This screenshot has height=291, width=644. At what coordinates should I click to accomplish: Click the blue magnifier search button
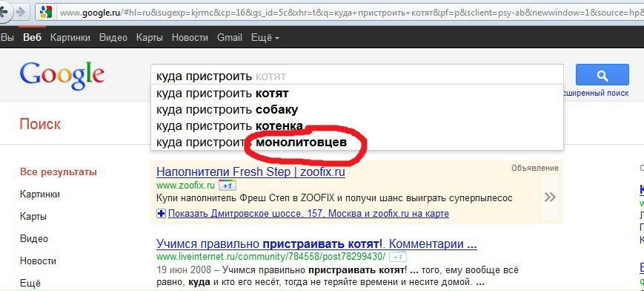click(x=602, y=74)
